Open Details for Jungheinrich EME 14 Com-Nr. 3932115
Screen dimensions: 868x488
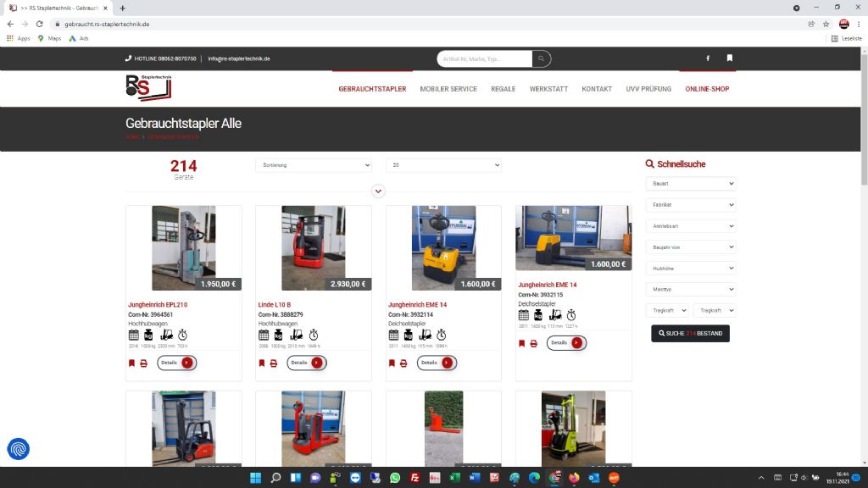[566, 343]
